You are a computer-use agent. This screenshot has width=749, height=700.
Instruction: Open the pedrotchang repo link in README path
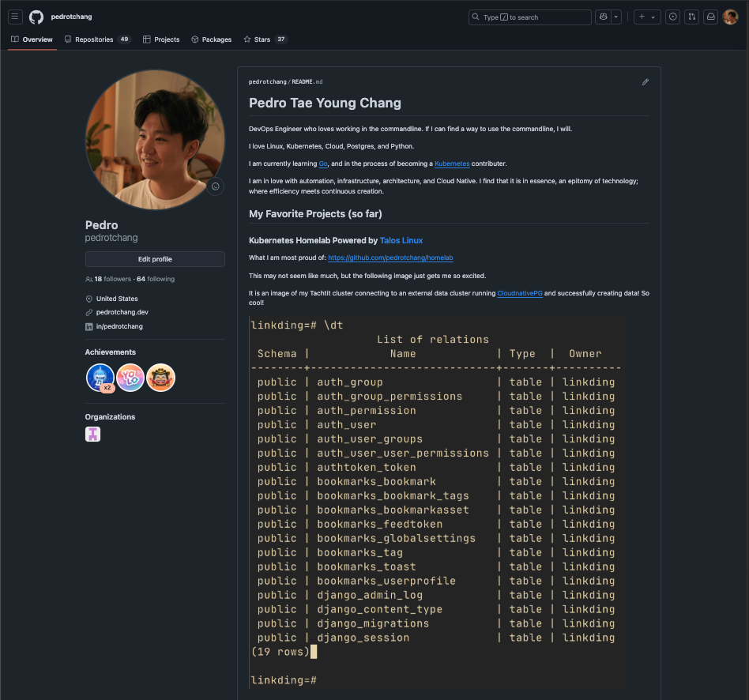268,81
